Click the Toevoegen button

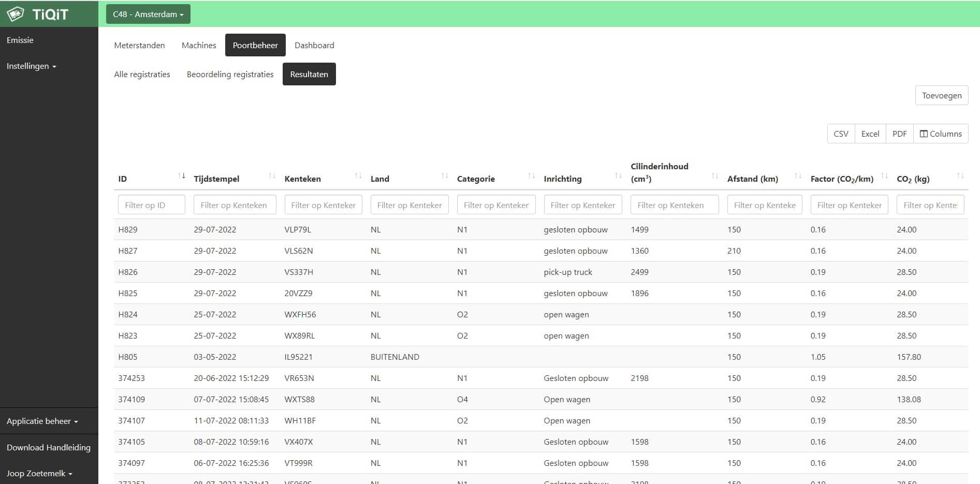(x=942, y=95)
